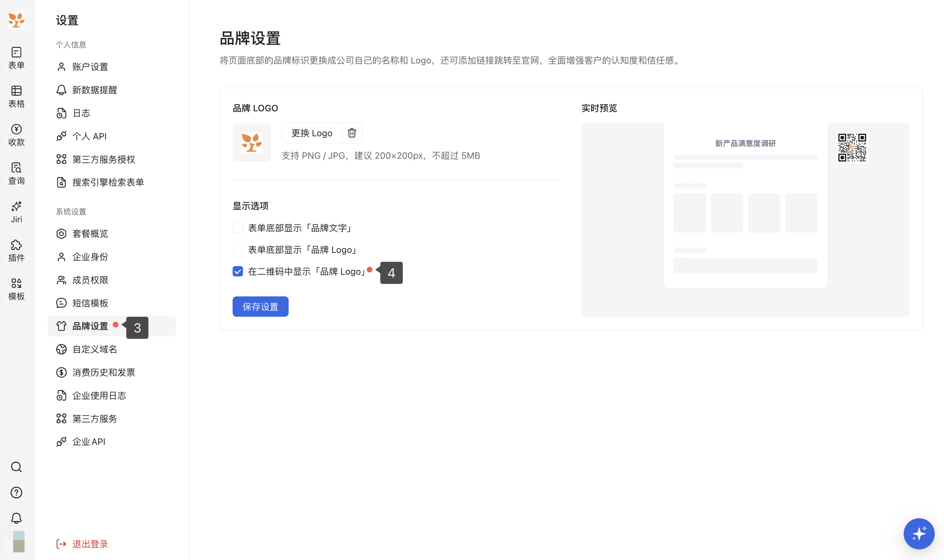944x560 pixels.
Task: Select 品牌设置 in the sidebar
Action: point(112,326)
